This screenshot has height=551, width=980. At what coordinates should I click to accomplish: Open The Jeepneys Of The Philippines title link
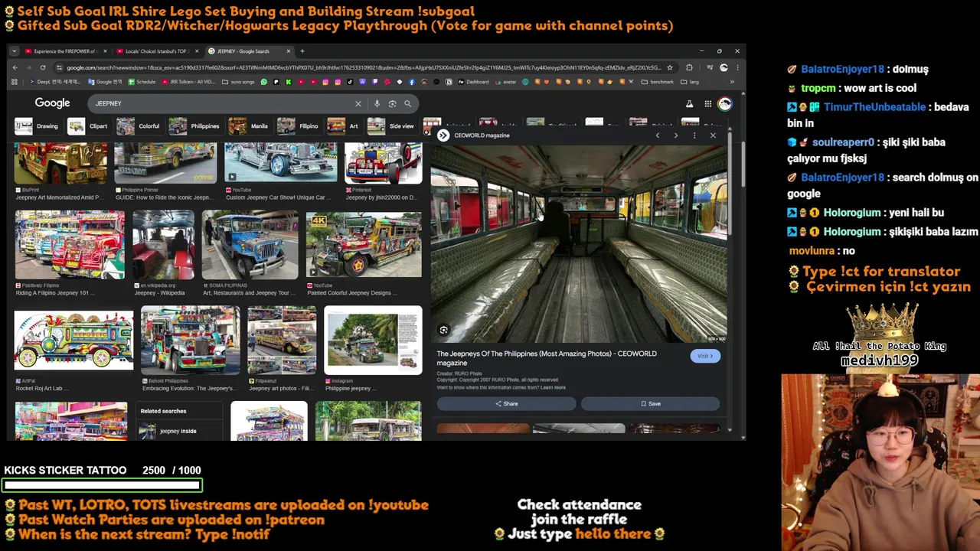tap(547, 358)
